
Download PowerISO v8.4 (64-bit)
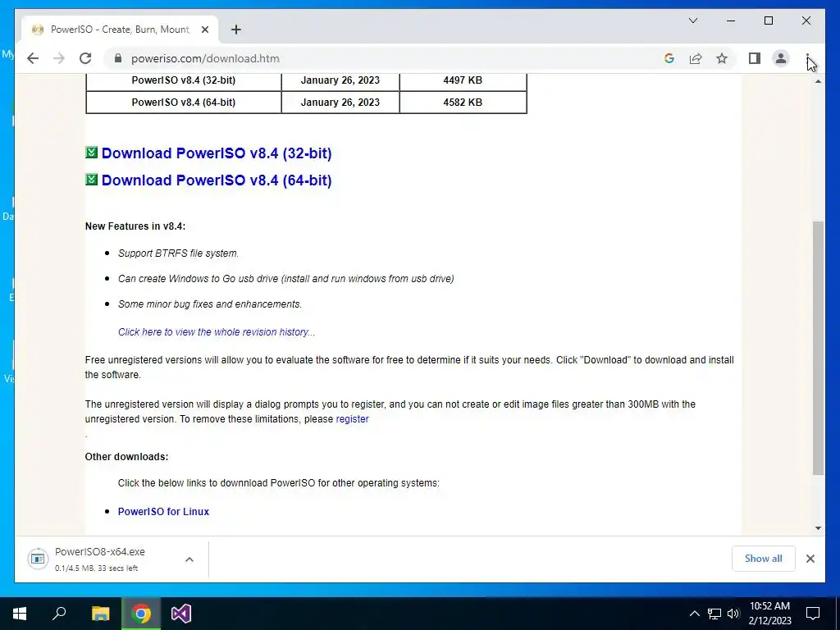click(217, 180)
